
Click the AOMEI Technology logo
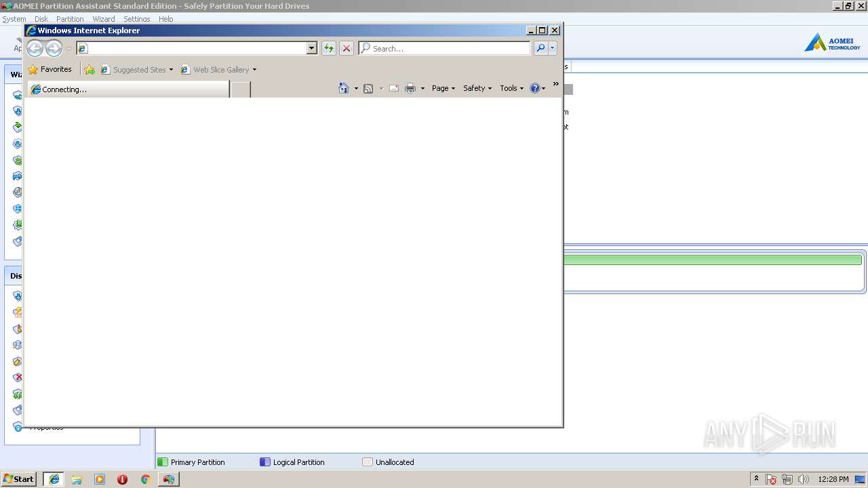[x=833, y=43]
